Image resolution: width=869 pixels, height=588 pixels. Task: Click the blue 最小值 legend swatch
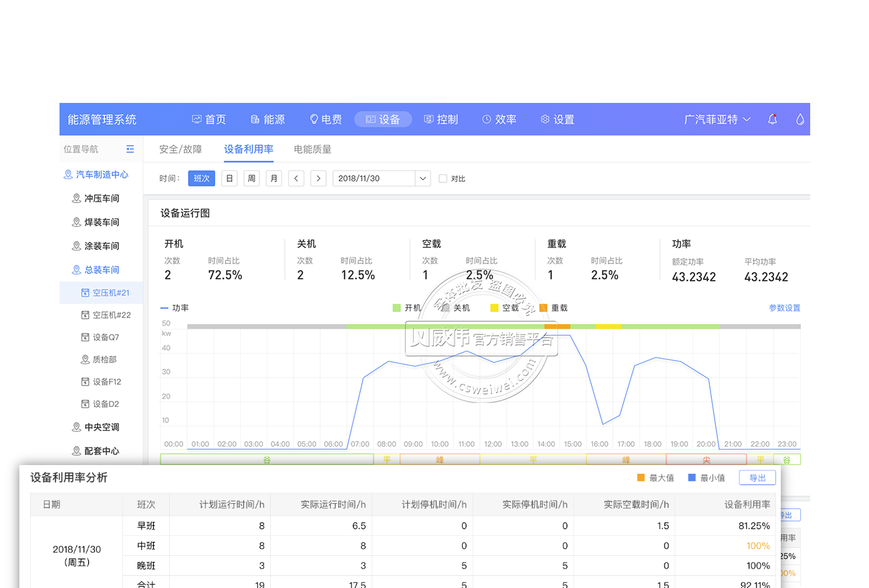click(x=692, y=478)
